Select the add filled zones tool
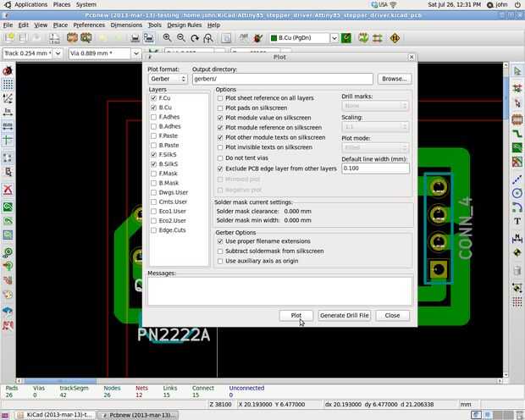The height and width of the screenshot is (420, 525). pyautogui.click(x=517, y=147)
